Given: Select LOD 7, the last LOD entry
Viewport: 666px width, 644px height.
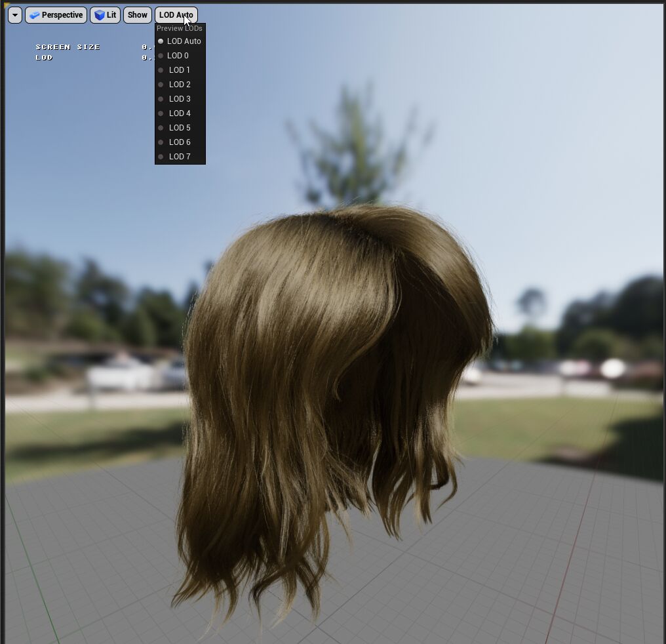Looking at the screenshot, I should pos(179,157).
